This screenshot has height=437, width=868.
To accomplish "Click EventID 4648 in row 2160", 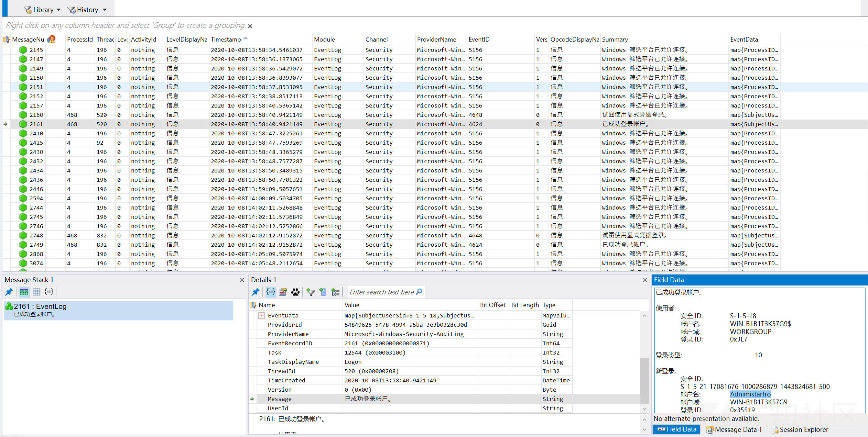I will tap(475, 115).
